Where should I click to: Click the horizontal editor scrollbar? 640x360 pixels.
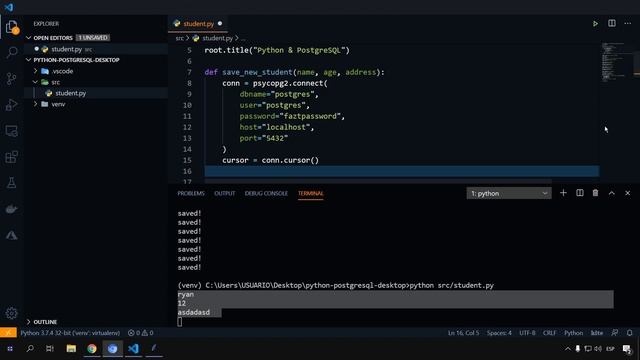(378, 181)
